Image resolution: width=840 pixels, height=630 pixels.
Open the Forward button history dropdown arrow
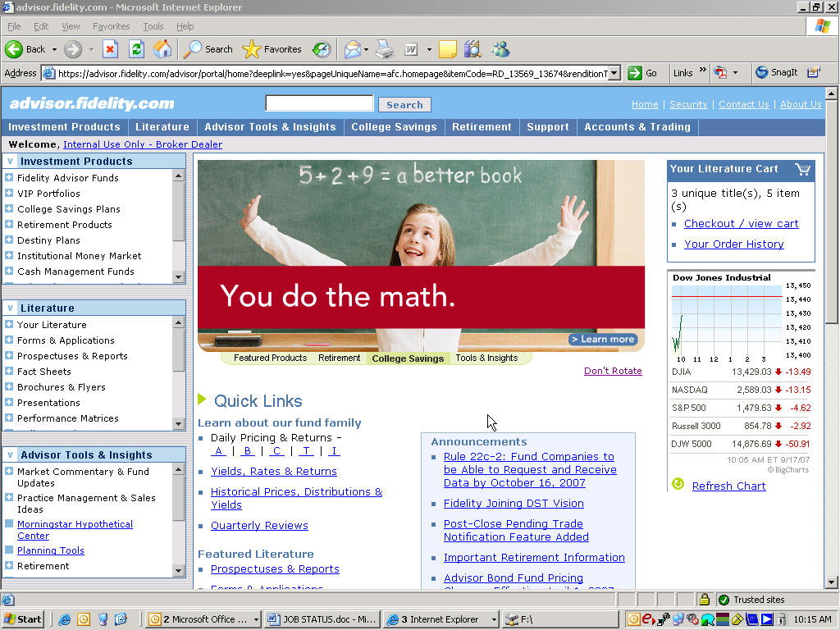(x=91, y=49)
